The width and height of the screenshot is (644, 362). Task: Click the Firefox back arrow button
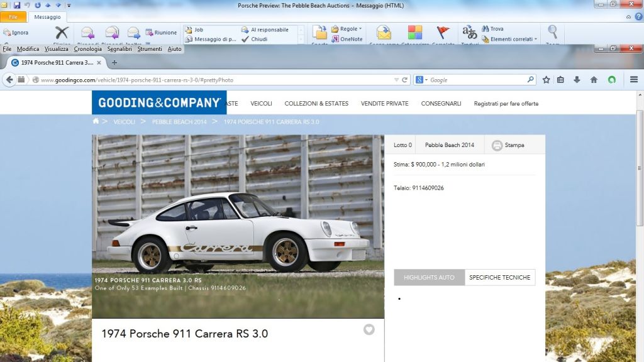[9, 80]
